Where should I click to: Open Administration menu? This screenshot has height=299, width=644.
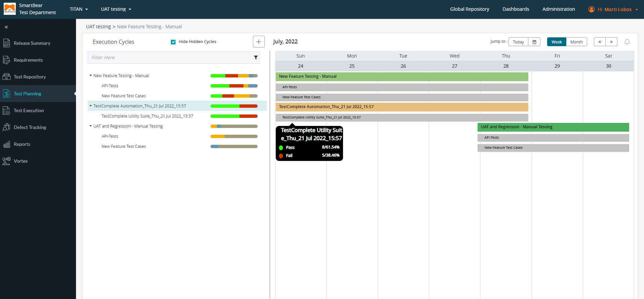click(x=559, y=9)
